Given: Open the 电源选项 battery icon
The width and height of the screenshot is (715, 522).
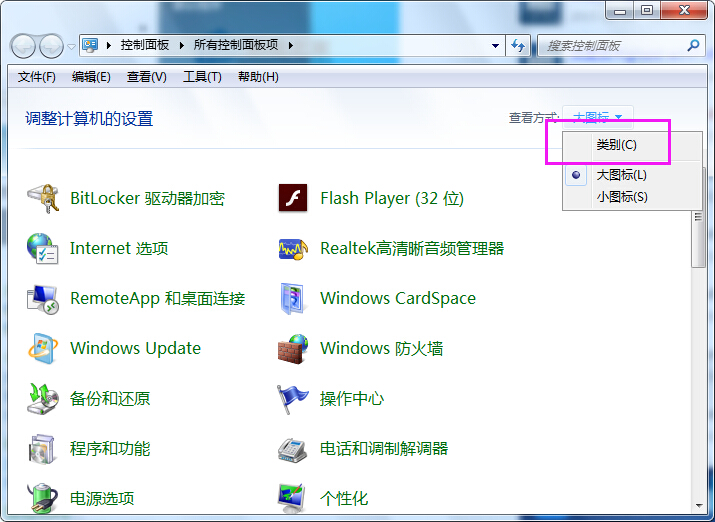Looking at the screenshot, I should tap(42, 498).
